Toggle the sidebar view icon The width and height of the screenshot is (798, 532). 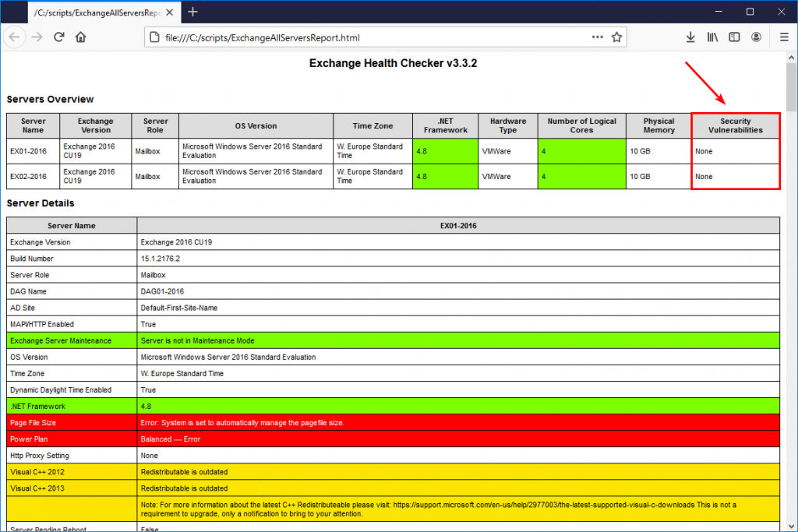click(734, 37)
